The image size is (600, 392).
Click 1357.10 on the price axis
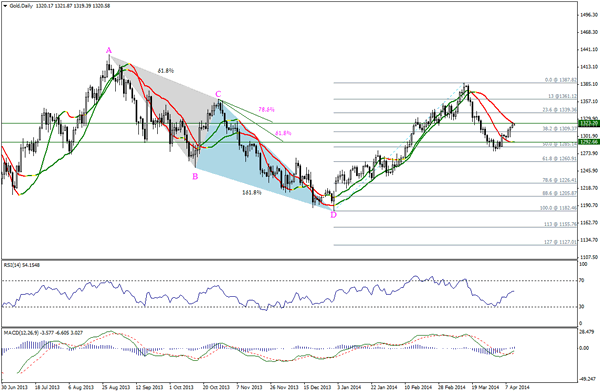click(589, 101)
